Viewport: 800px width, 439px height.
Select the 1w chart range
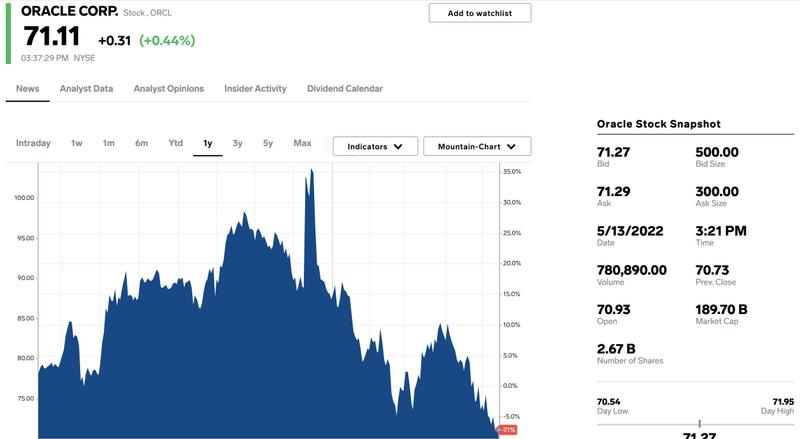(x=77, y=143)
